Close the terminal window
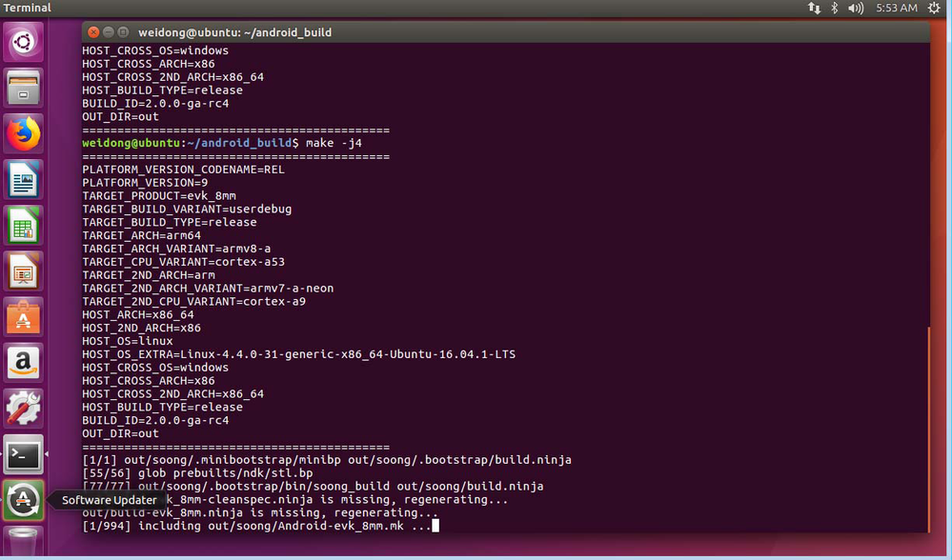 click(x=93, y=32)
